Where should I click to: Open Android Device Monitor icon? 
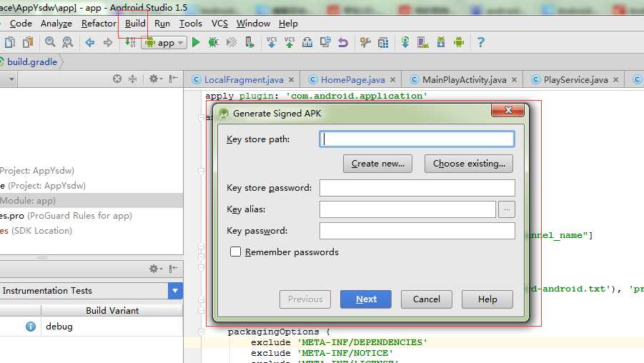[x=459, y=42]
